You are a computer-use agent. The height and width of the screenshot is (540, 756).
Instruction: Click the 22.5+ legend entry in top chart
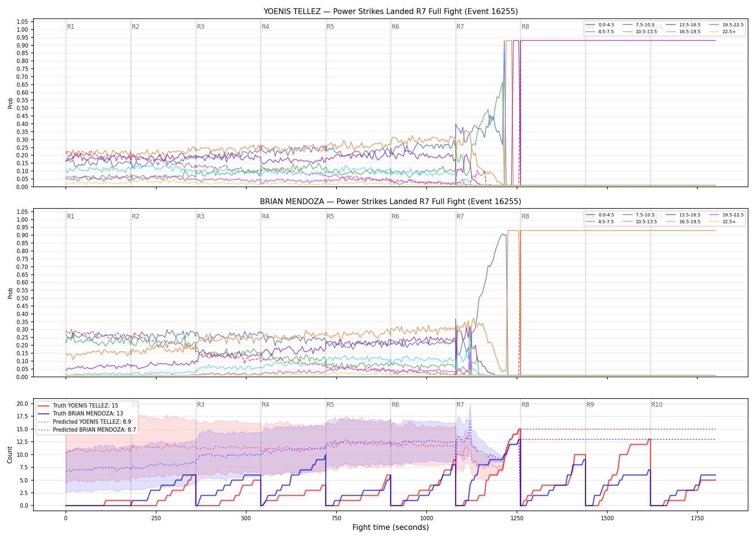tap(723, 32)
